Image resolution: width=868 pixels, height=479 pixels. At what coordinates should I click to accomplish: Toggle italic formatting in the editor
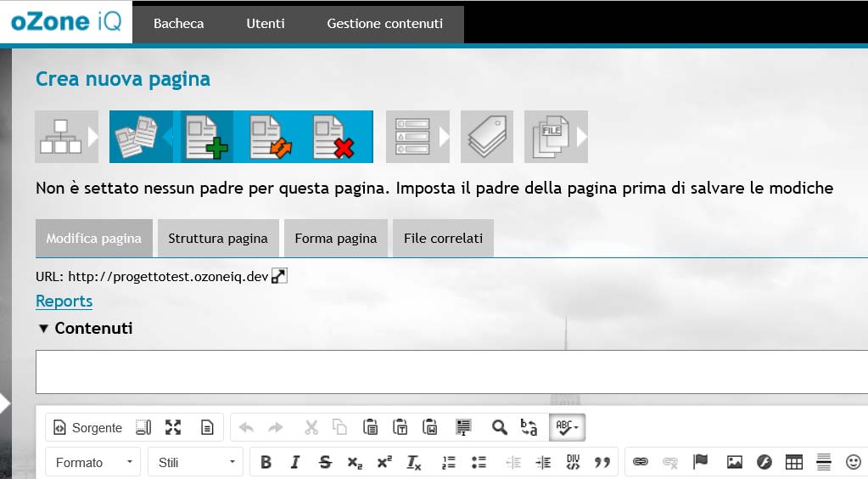(x=295, y=462)
